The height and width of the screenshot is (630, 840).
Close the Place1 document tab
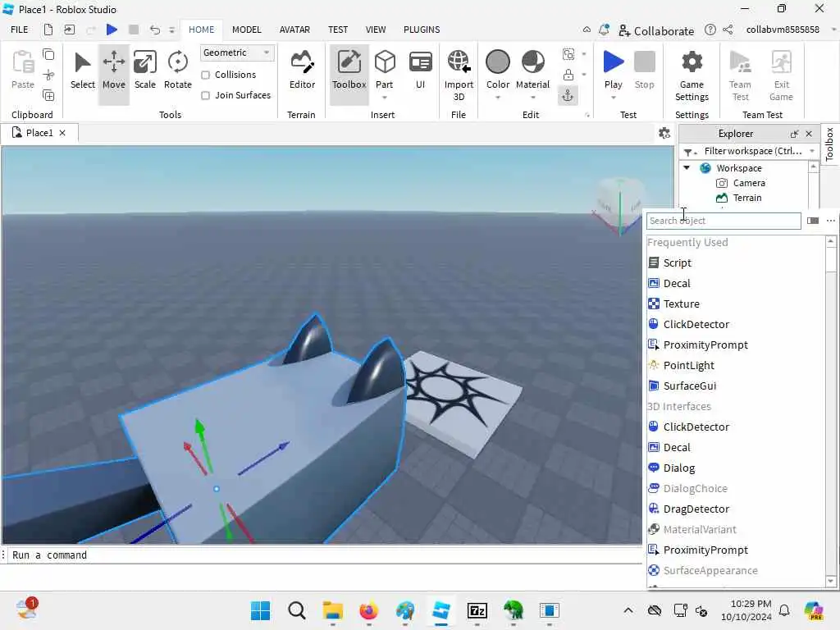(x=62, y=133)
